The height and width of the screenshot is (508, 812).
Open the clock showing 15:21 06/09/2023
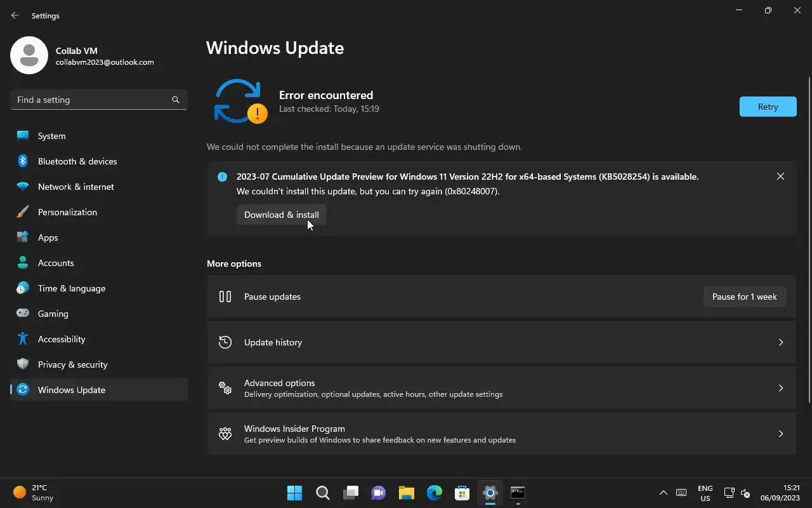coord(780,493)
